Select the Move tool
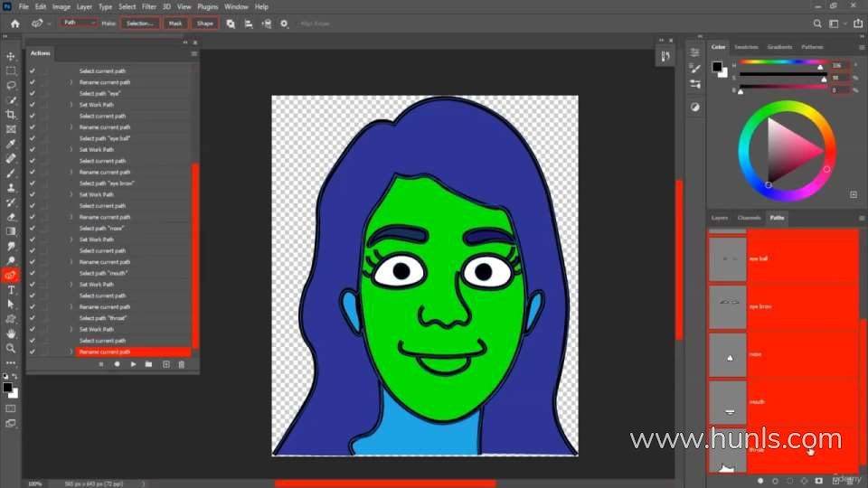 tap(11, 56)
